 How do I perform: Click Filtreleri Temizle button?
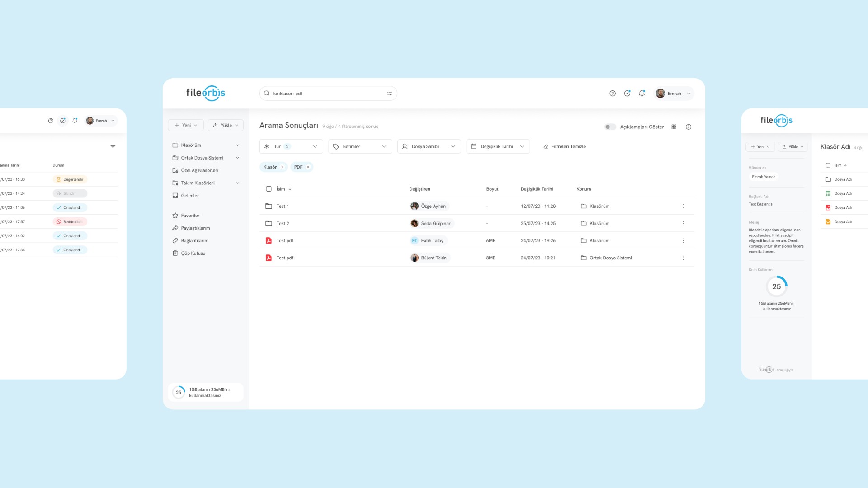(x=565, y=146)
